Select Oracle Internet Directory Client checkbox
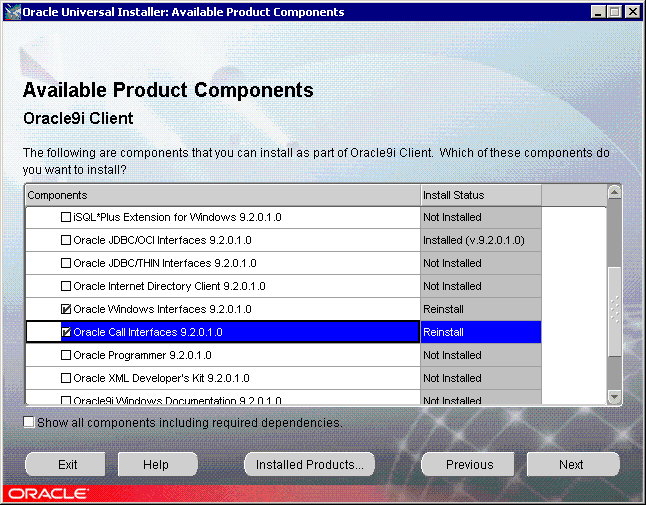This screenshot has width=646, height=505. click(x=67, y=286)
